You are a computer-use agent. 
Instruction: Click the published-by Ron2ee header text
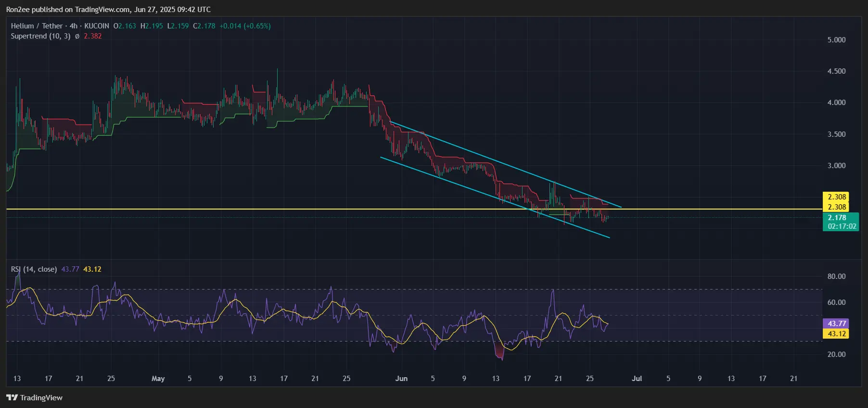(x=108, y=10)
